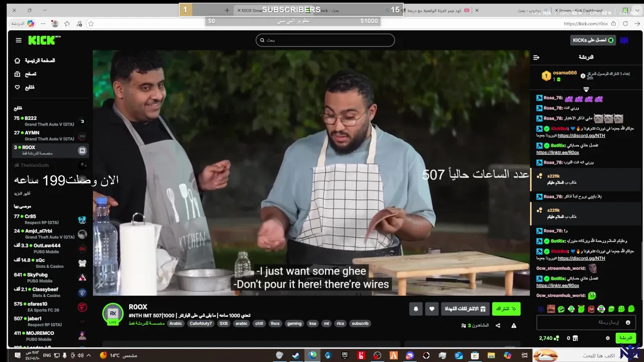Screen dimensions: 644x362
Task: Click the favorites star in the browser toolbar
Action: click(x=91, y=24)
